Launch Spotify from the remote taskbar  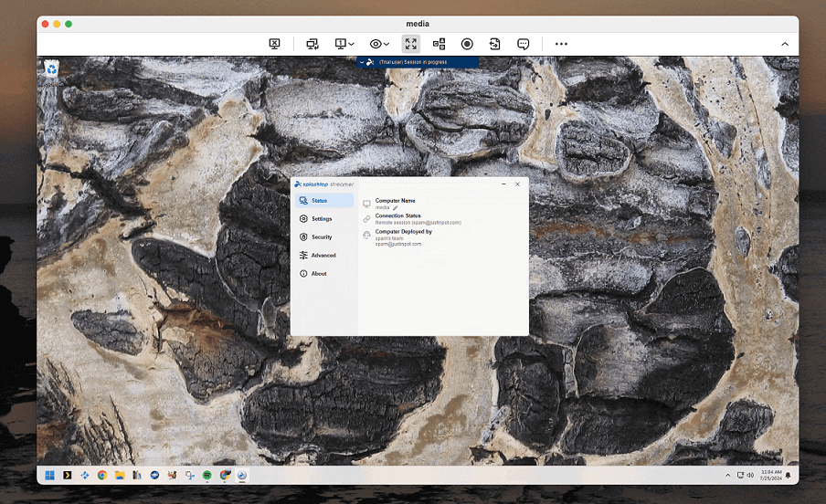207,475
